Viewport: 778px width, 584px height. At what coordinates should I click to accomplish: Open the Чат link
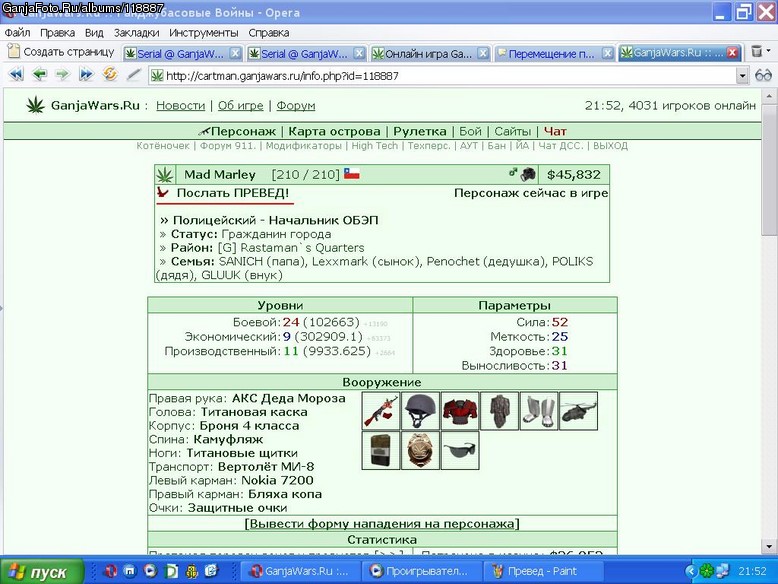tap(555, 131)
